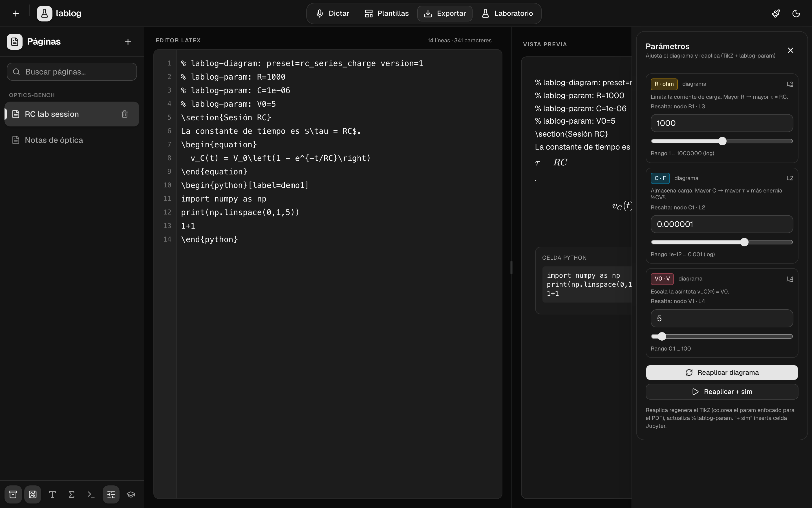Toggle the parameters sliders icon
Viewport: 812px width, 508px height.
(x=111, y=494)
